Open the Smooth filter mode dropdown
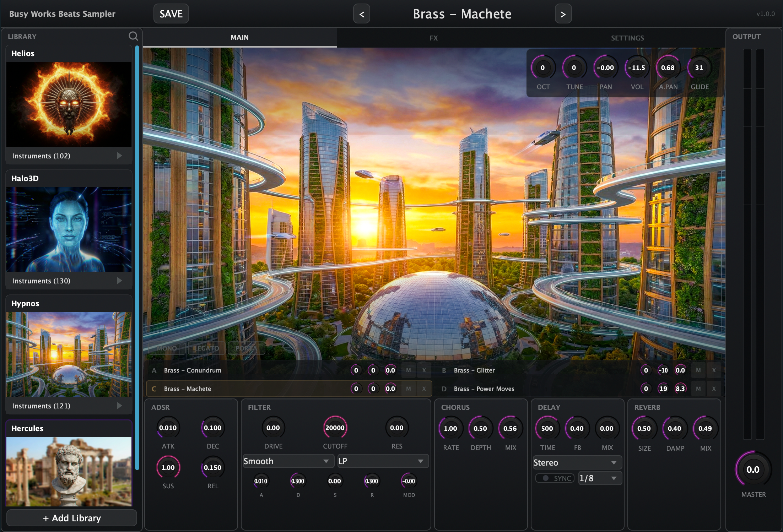The height and width of the screenshot is (532, 783). click(x=288, y=461)
